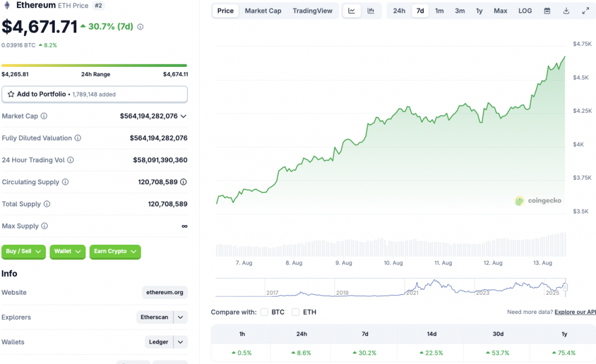The image size is (596, 364).
Task: Expand chart to fullscreen
Action: tap(586, 11)
